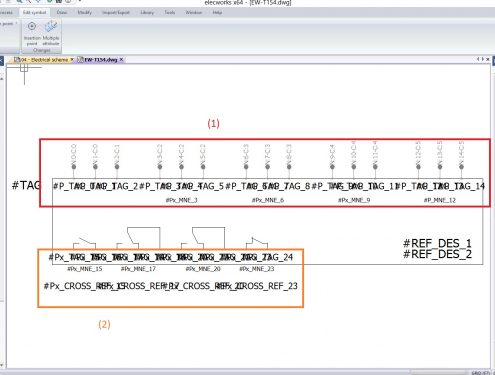
Task: Open quick access toolbar dropdown arrow
Action: tap(79, 1)
